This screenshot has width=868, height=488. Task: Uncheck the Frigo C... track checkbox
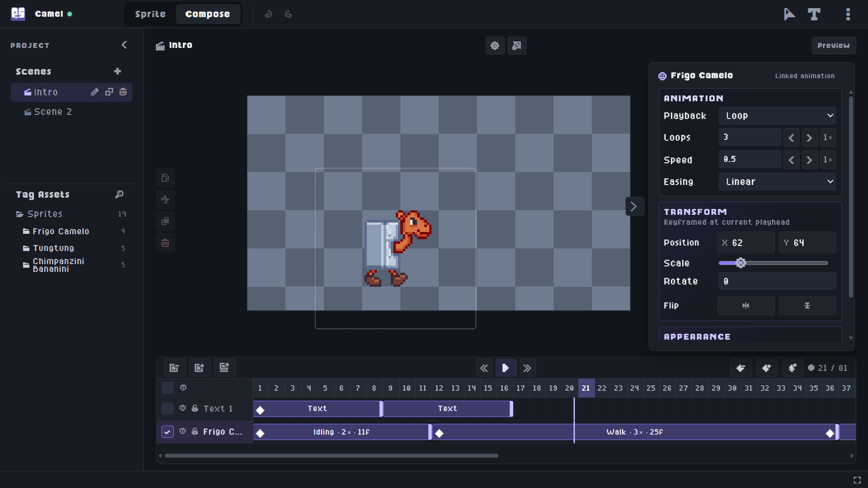point(167,432)
